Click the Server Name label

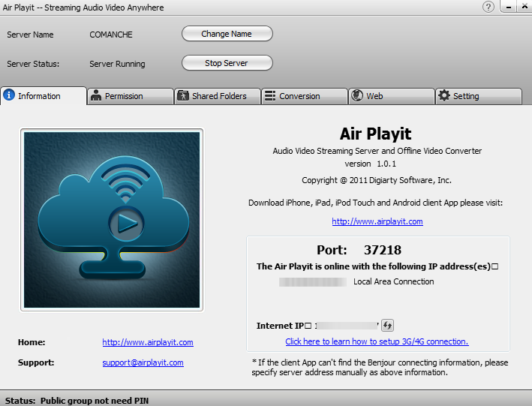30,35
